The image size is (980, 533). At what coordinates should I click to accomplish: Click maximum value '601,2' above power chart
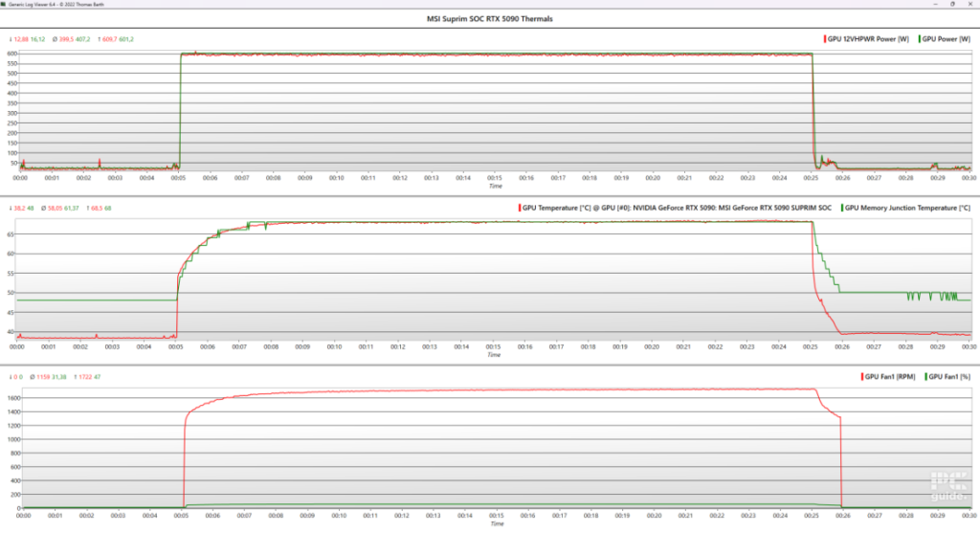point(126,39)
